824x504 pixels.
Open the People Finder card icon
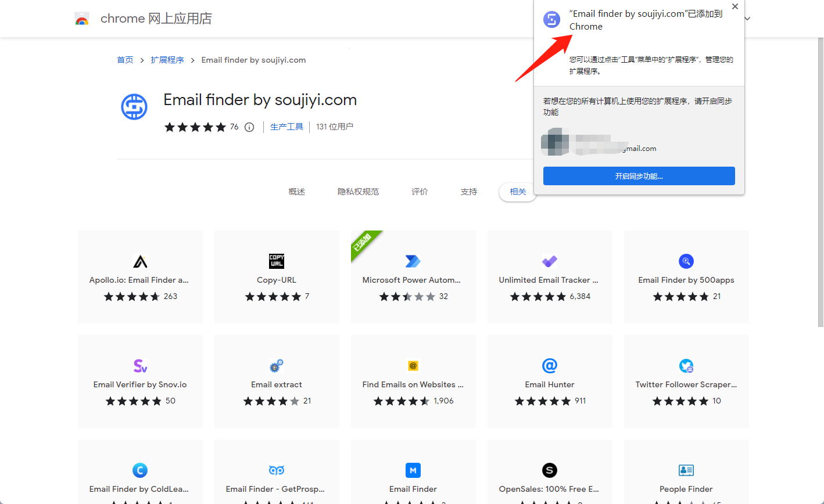point(686,470)
